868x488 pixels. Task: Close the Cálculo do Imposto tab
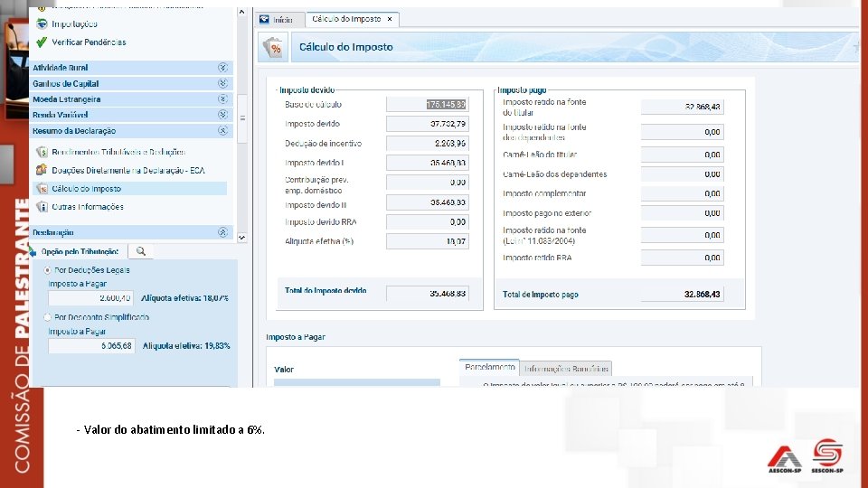coord(390,19)
